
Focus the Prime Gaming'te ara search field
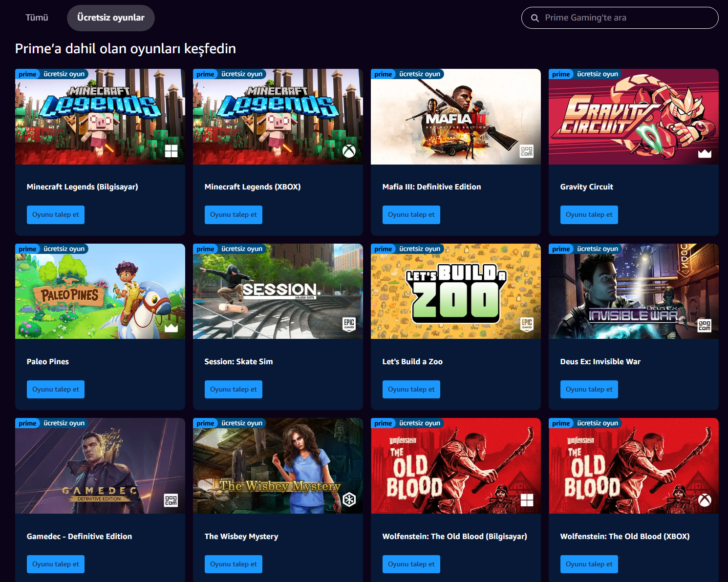620,18
